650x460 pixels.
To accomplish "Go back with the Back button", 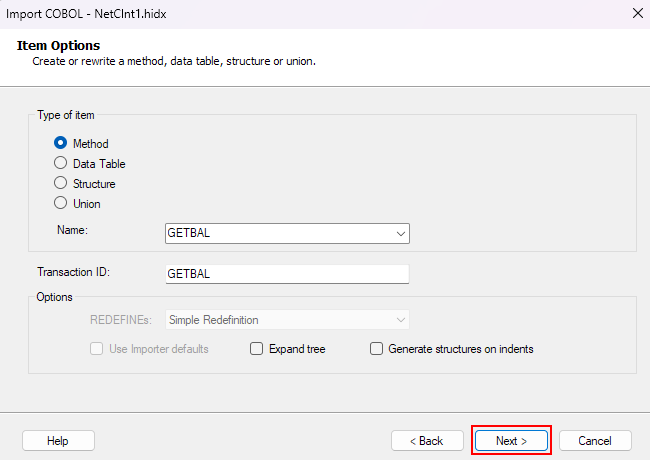I will coord(427,440).
